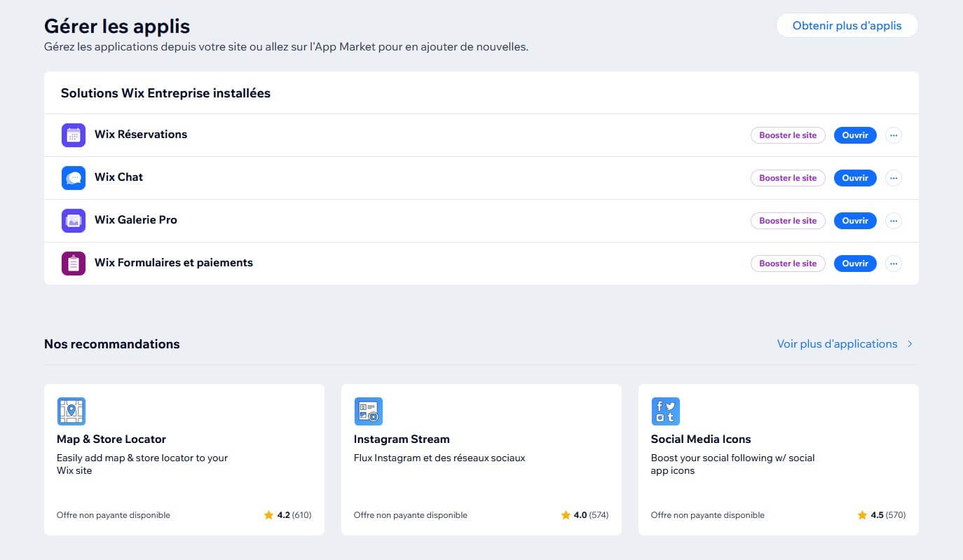Open the Instagram Stream card title

click(x=402, y=439)
